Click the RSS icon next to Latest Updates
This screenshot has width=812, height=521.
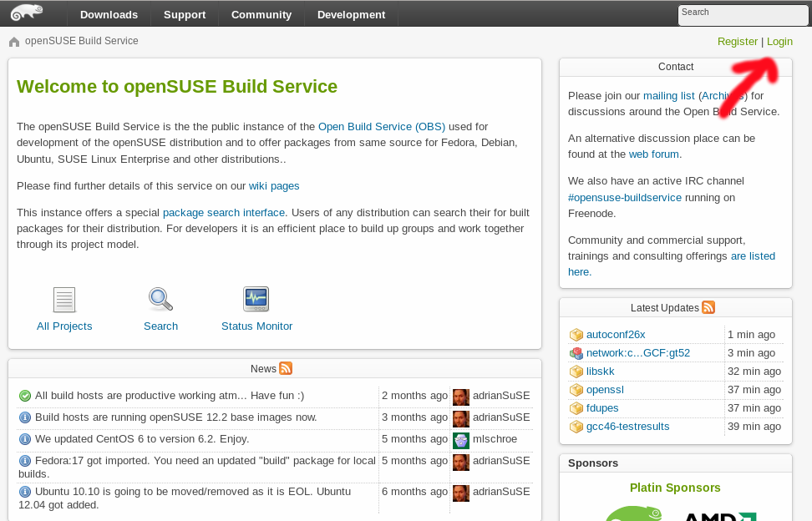pyautogui.click(x=708, y=307)
